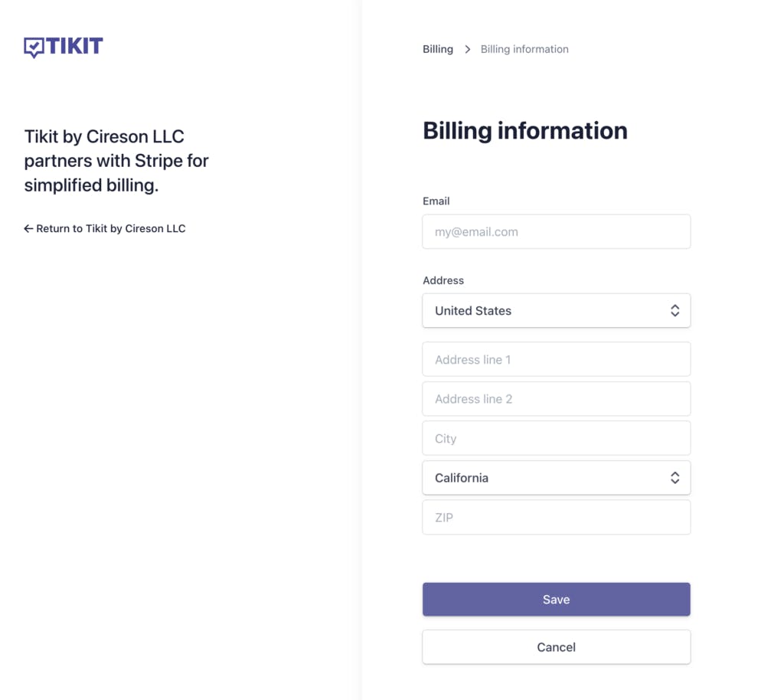Click the Tikit checkmark speech-bubble logo icon

point(34,47)
